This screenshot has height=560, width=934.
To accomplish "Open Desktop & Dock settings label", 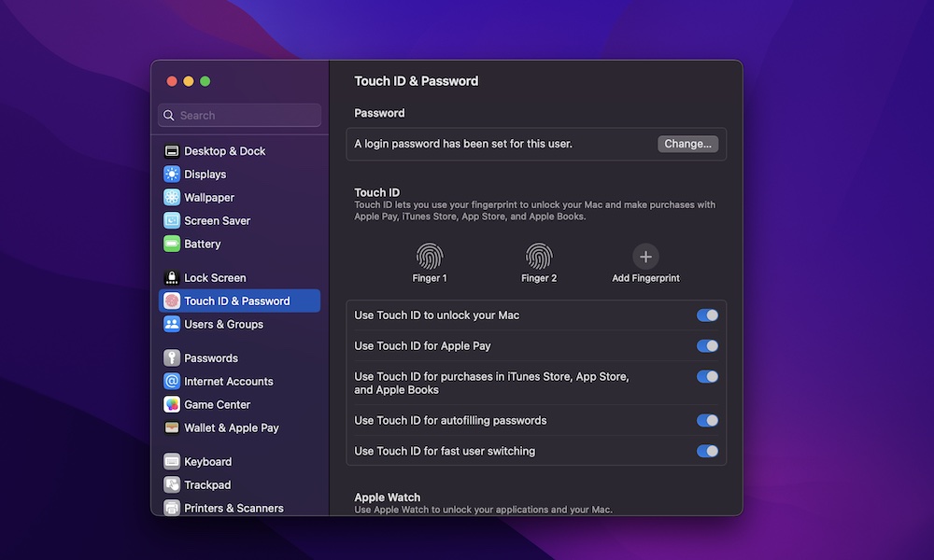I will point(224,151).
